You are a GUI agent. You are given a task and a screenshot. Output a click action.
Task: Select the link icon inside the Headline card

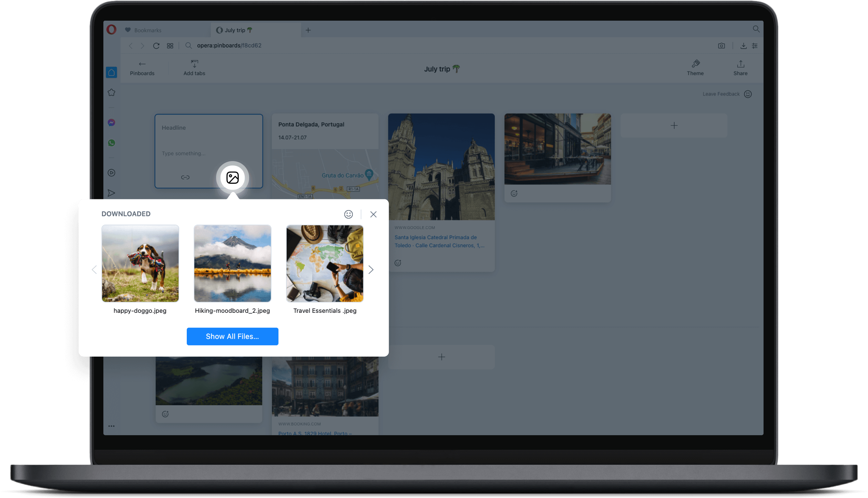click(185, 177)
